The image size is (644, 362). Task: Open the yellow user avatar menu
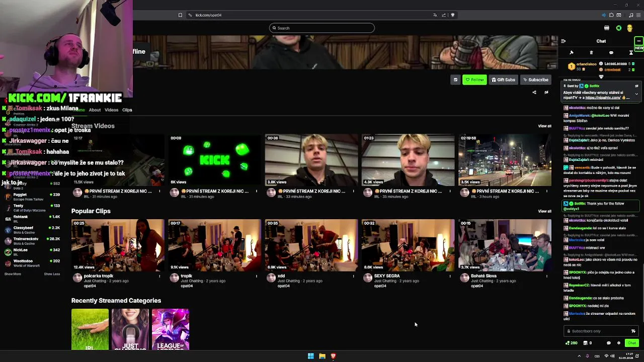point(629,28)
